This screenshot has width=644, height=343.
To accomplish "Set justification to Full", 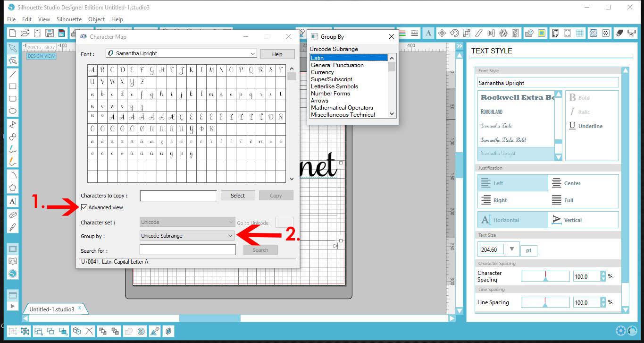I will click(x=583, y=200).
